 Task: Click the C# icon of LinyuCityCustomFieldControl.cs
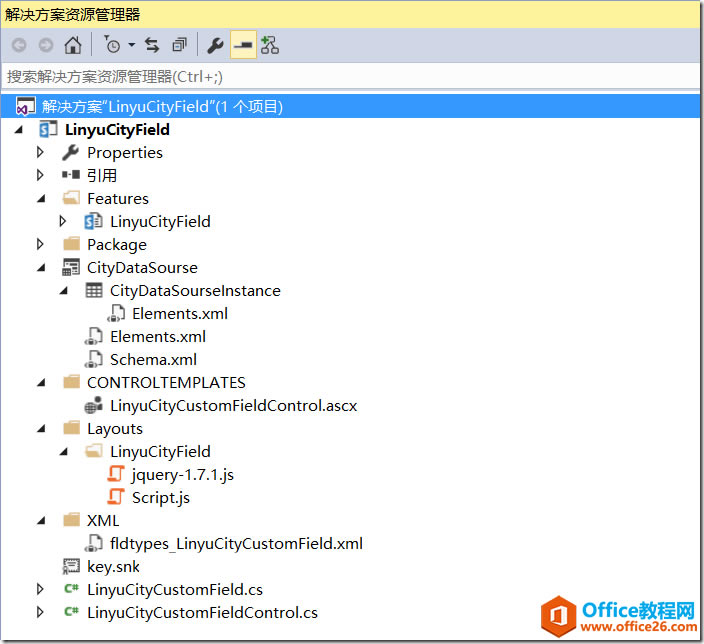(x=71, y=611)
